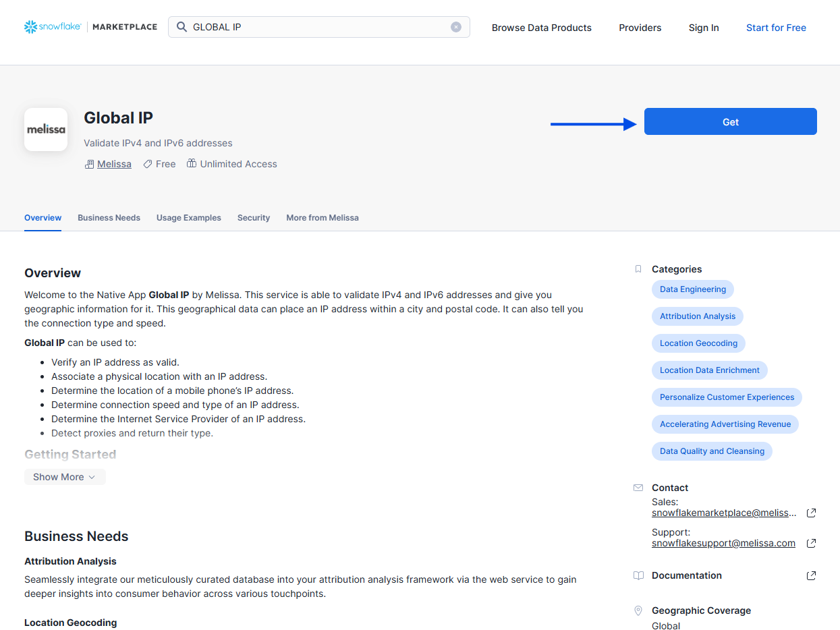Viewport: 840px width, 630px height.
Task: Select the Location Data Enrichment tag
Action: 710,370
